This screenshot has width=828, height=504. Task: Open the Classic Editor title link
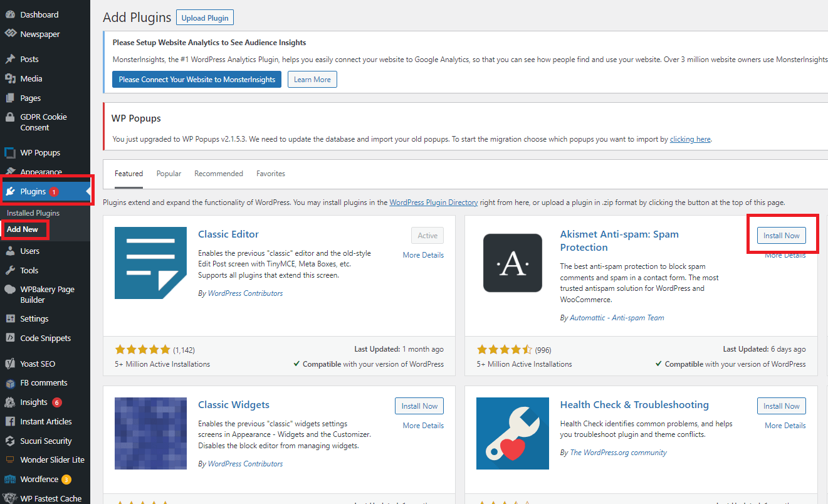tap(228, 234)
